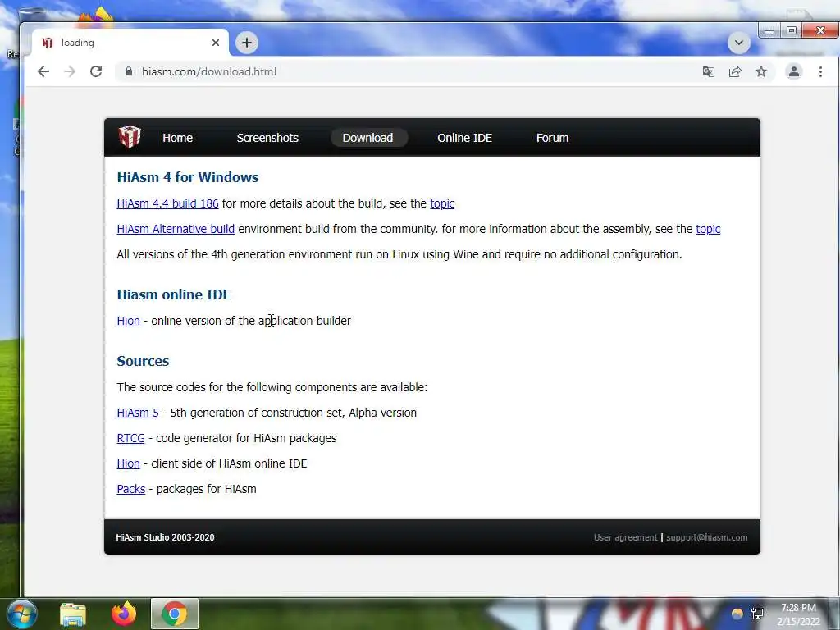Reload the page with the refresh icon
This screenshot has width=840, height=630.
point(96,71)
